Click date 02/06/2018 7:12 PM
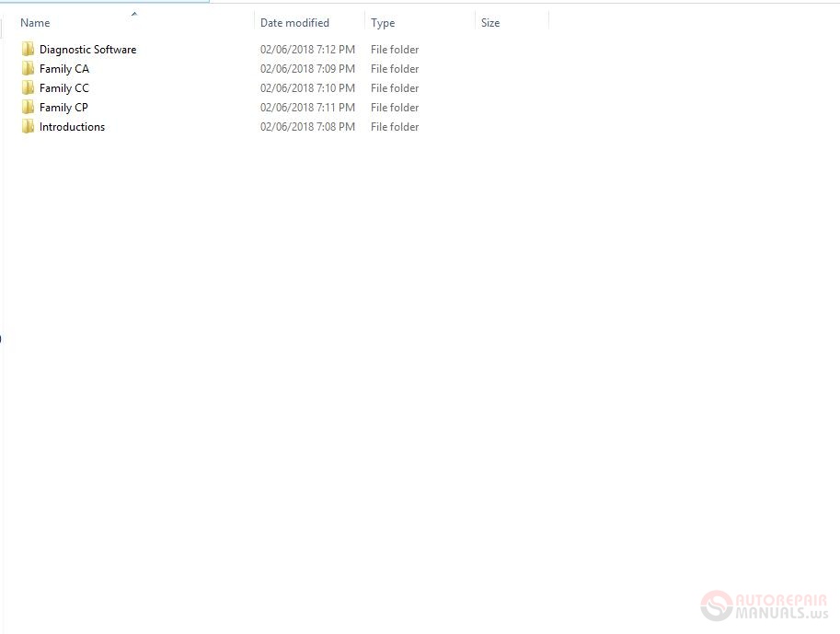The height and width of the screenshot is (634, 840). click(307, 50)
